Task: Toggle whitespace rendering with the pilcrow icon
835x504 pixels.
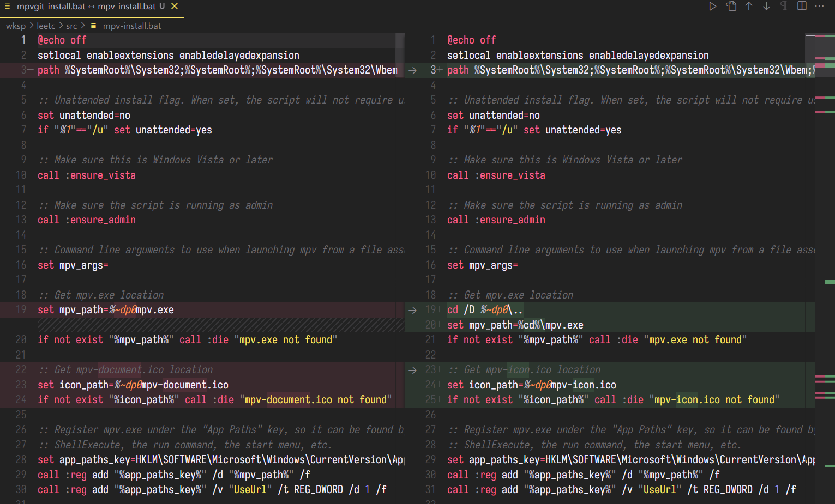Action: (784, 6)
